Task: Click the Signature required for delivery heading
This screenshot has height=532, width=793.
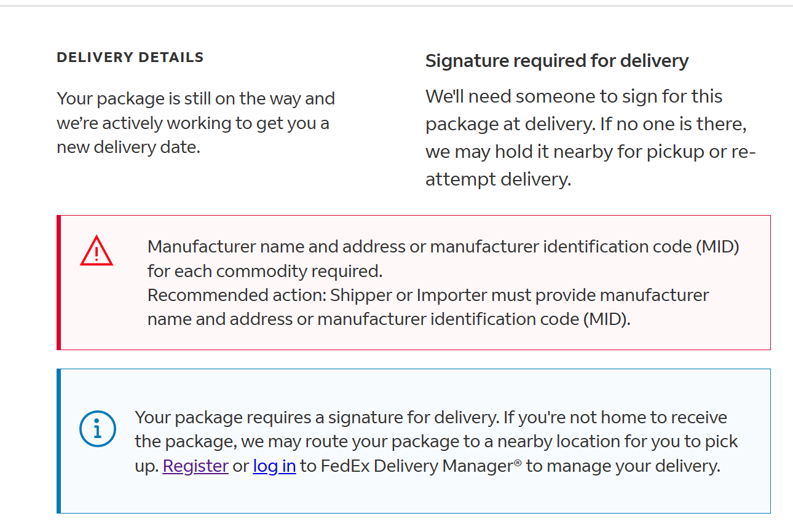Action: (x=557, y=61)
